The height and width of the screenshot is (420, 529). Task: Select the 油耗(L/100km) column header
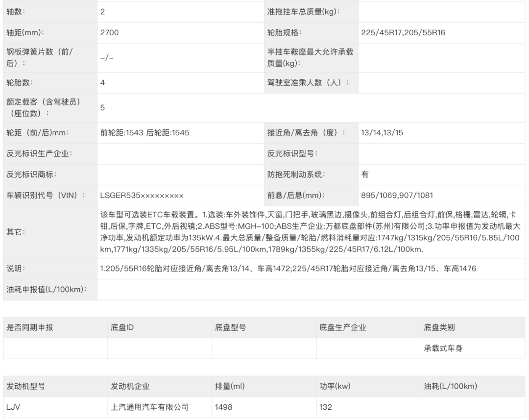point(451,387)
